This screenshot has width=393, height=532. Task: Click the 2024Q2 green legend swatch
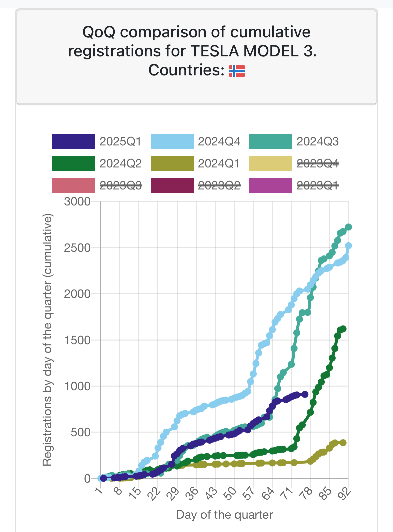pyautogui.click(x=74, y=163)
